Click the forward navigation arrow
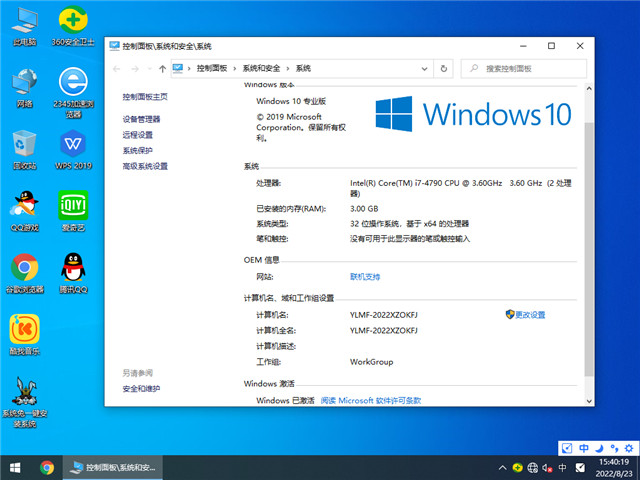The image size is (640, 480). pyautogui.click(x=135, y=69)
